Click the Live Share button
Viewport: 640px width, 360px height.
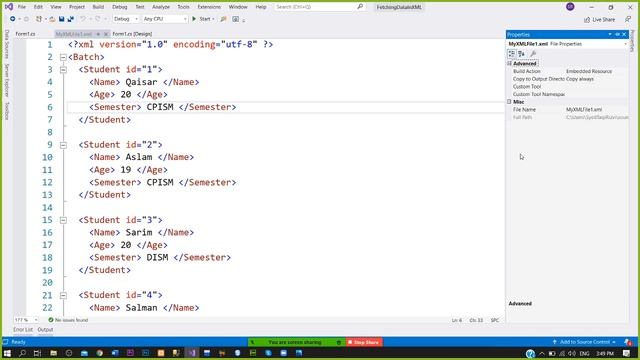[599, 19]
